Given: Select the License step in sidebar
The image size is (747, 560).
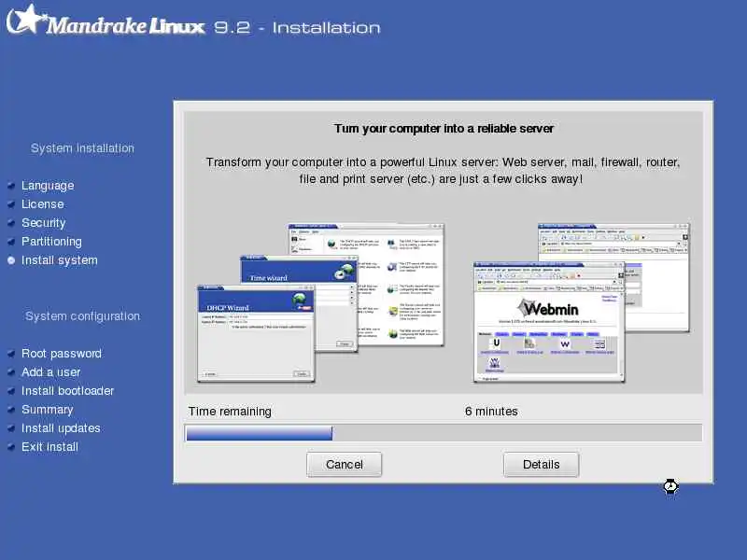Looking at the screenshot, I should (42, 203).
